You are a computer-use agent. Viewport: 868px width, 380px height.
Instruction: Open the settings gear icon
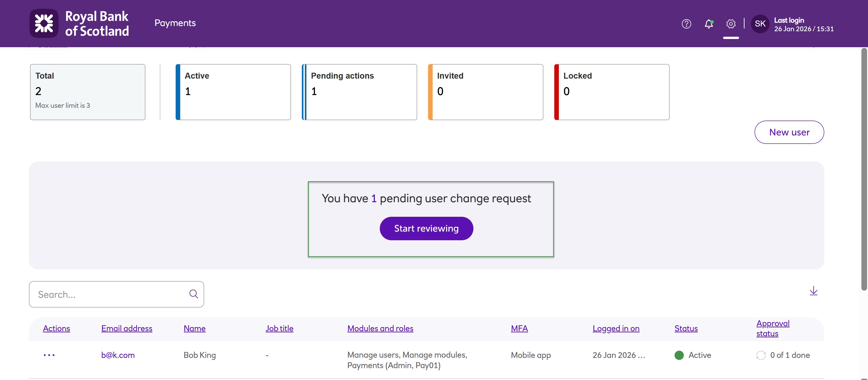coord(731,24)
